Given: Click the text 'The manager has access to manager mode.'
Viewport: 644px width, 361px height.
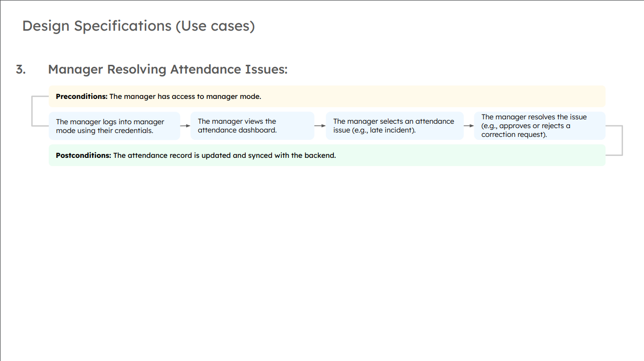Looking at the screenshot, I should (x=185, y=96).
